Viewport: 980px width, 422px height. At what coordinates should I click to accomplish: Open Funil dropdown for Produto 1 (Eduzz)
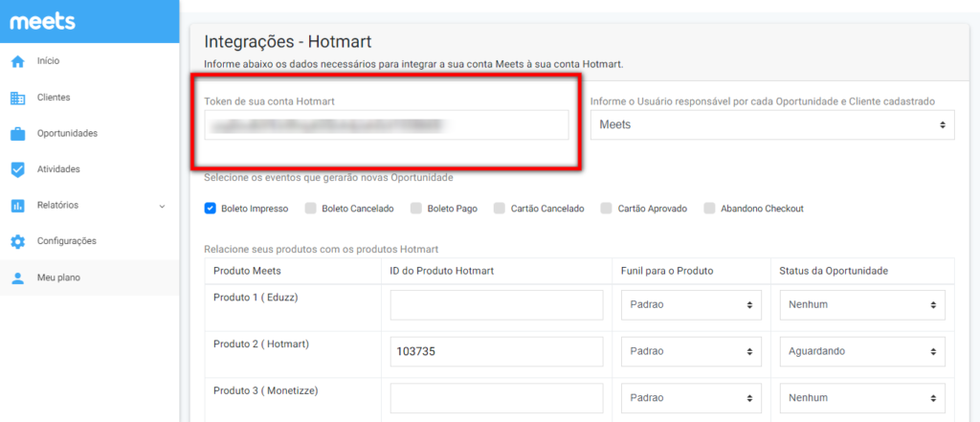(691, 305)
